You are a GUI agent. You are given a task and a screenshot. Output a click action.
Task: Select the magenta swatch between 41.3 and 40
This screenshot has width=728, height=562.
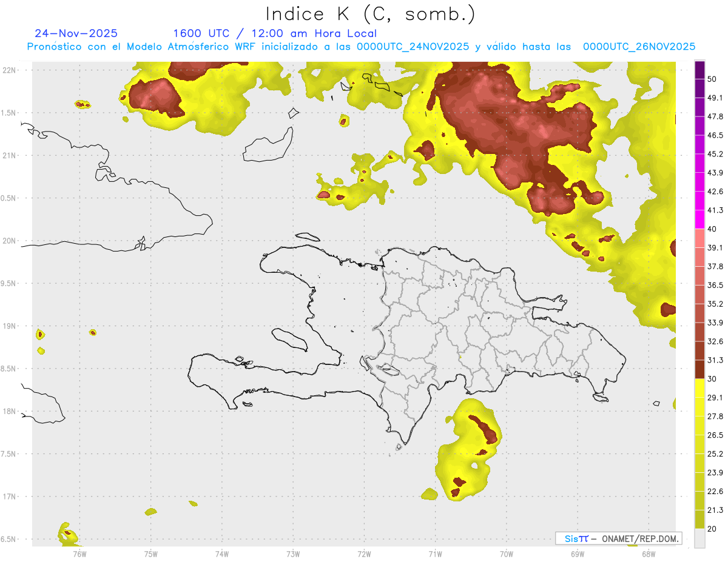tap(699, 219)
